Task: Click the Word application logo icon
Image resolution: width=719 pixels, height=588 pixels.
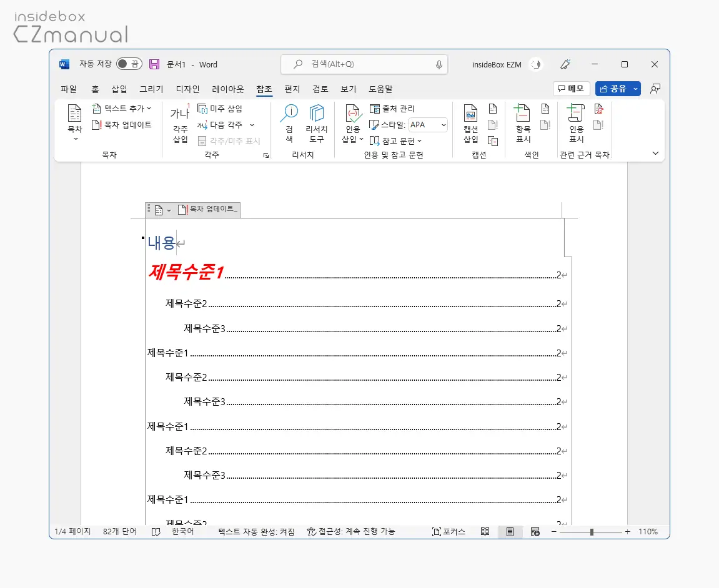Action: coord(64,64)
